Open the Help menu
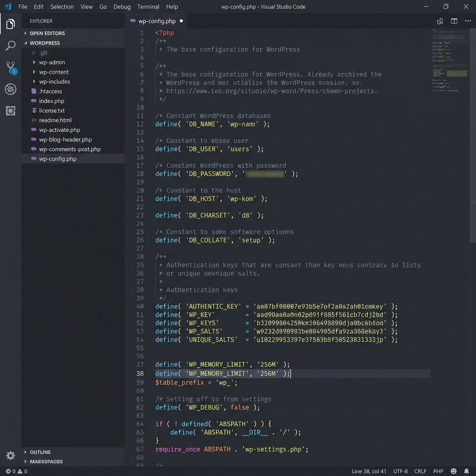The image size is (476, 476). [172, 7]
